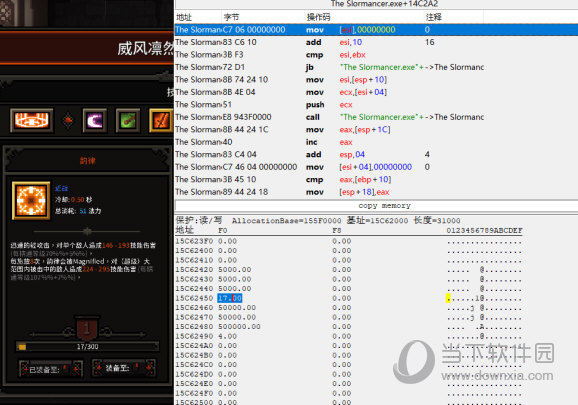
Task: Select the cmp esi,ebx instruction row
Action: coord(376,55)
